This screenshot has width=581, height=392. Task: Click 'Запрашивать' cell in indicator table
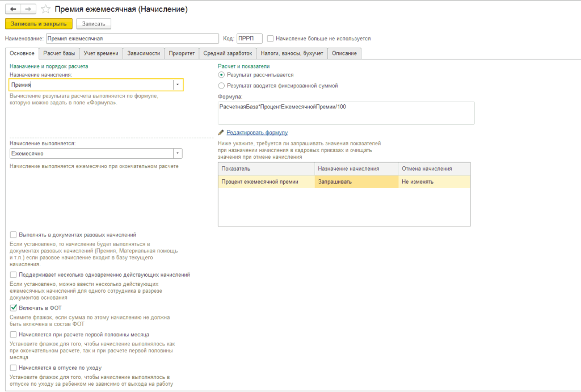pyautogui.click(x=356, y=182)
